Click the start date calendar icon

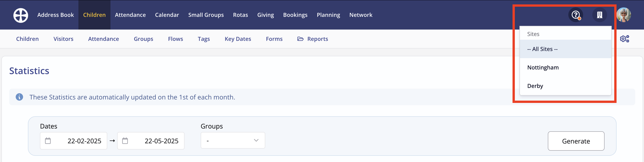(48, 141)
